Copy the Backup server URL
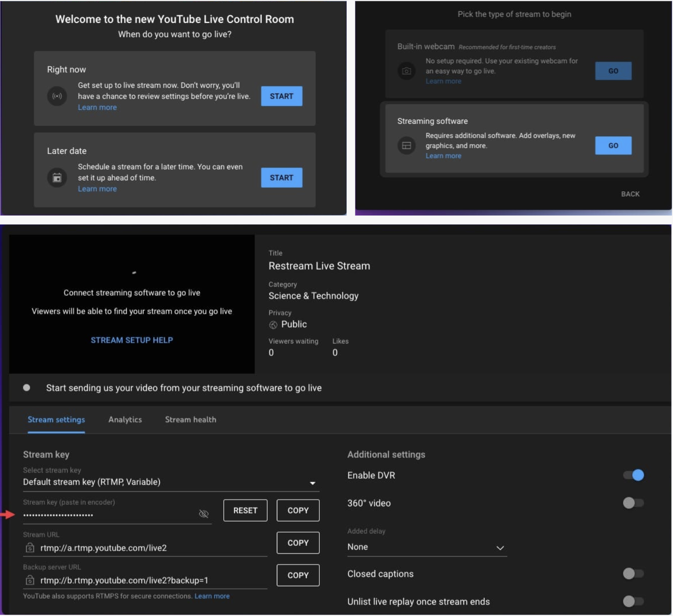The image size is (673, 616). 298,575
